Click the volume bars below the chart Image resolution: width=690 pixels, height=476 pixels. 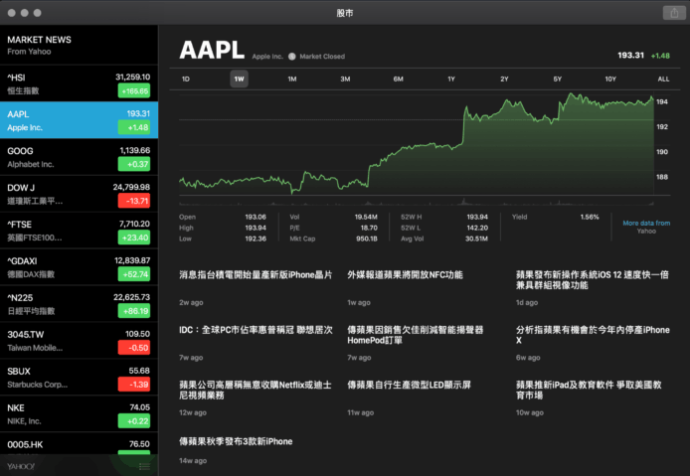click(x=416, y=202)
